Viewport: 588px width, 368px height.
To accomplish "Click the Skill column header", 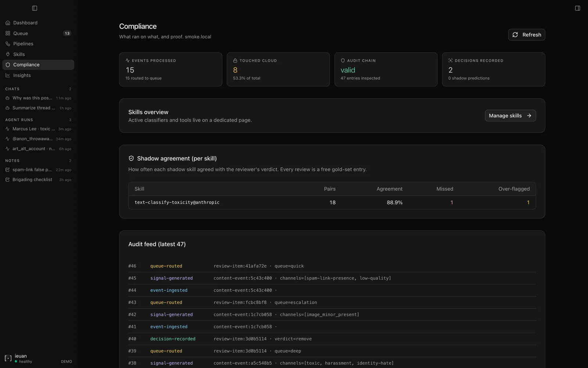I will pyautogui.click(x=139, y=189).
